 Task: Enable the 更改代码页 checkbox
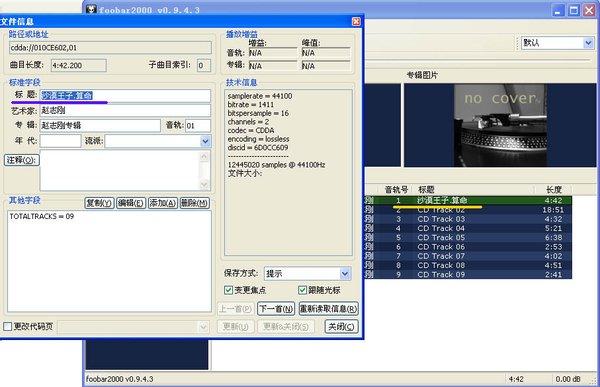click(8, 327)
